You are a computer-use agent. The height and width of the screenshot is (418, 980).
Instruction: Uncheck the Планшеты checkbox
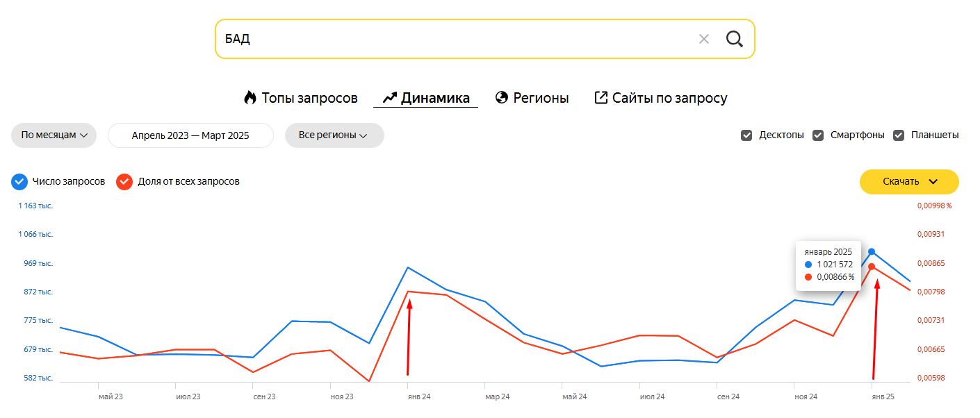899,135
